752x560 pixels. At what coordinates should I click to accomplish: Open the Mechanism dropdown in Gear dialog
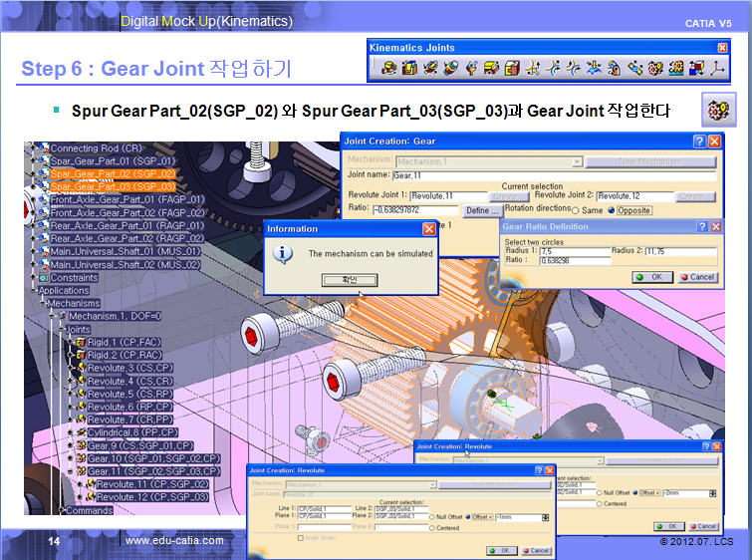[x=577, y=161]
